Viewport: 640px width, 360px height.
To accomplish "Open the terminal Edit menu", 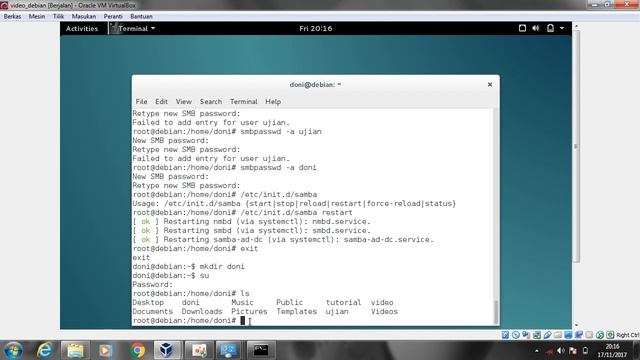I will pos(161,101).
